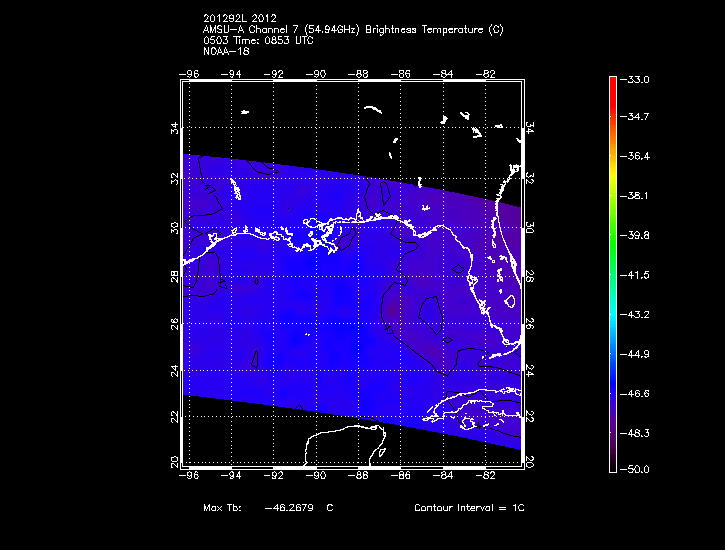Click the -90 longitude label on the top axis
Image resolution: width=725 pixels, height=550 pixels.
[x=316, y=74]
